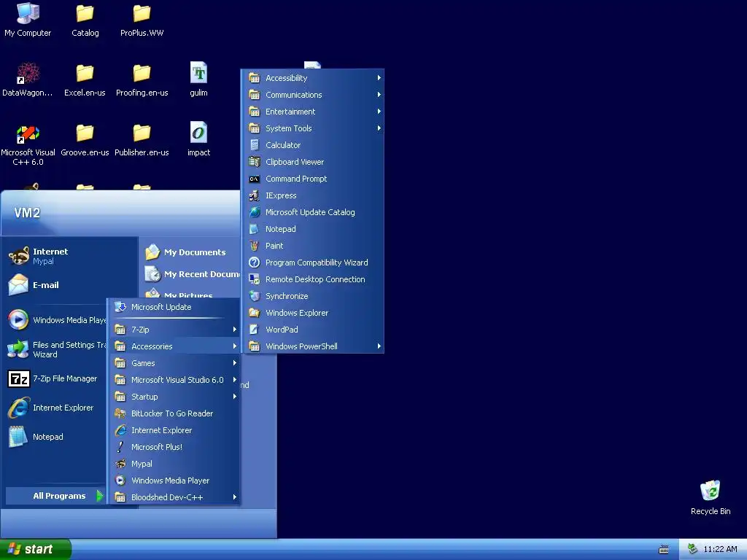
Task: Click the Paint icon in Accessories
Action: pos(255,246)
